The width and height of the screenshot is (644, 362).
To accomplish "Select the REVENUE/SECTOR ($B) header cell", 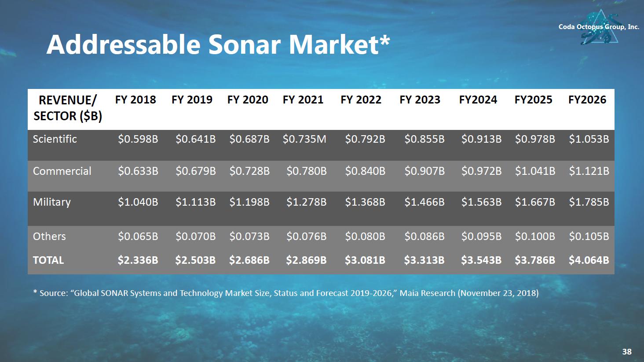I will [68, 108].
